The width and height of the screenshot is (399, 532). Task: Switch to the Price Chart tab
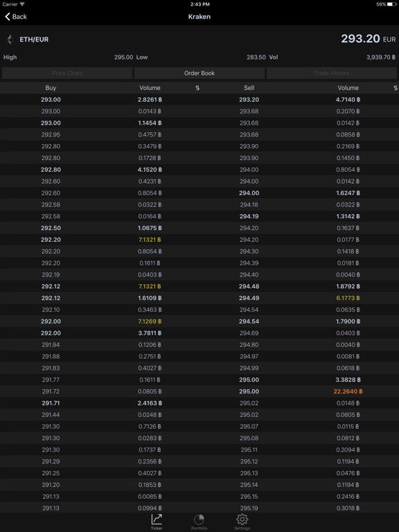(67, 73)
